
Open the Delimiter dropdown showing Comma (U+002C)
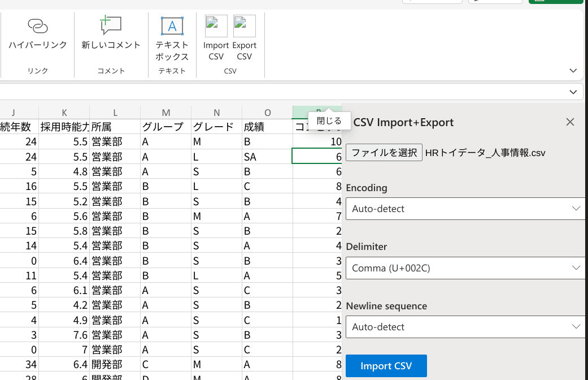pos(464,267)
